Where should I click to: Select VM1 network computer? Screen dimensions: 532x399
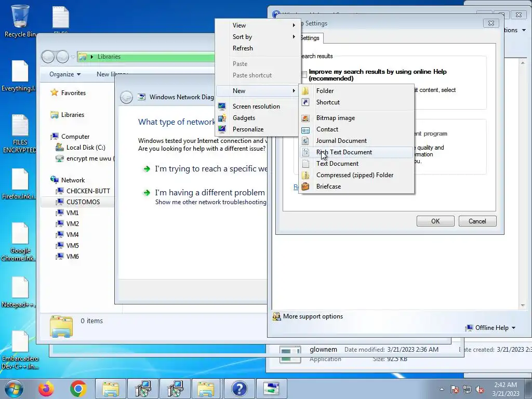point(68,212)
